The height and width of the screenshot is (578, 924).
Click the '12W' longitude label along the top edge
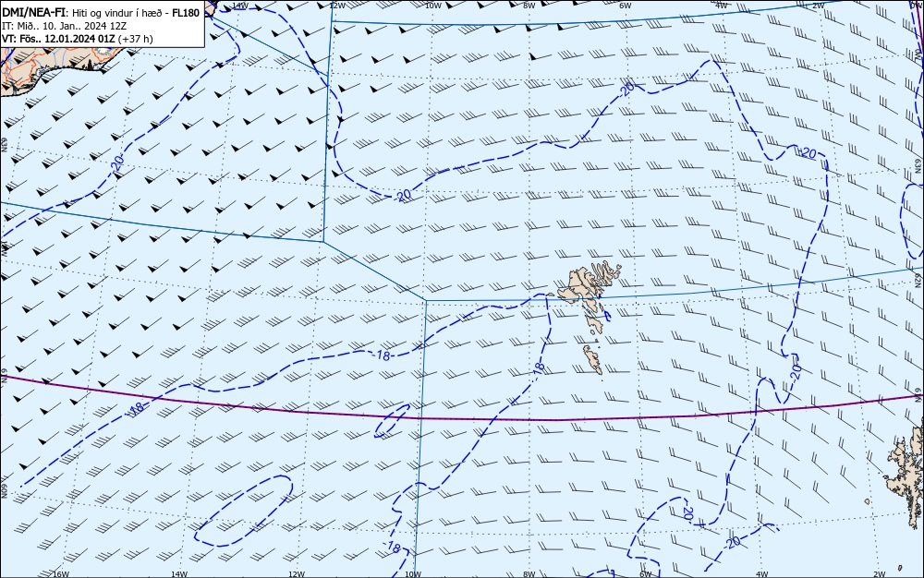click(336, 5)
